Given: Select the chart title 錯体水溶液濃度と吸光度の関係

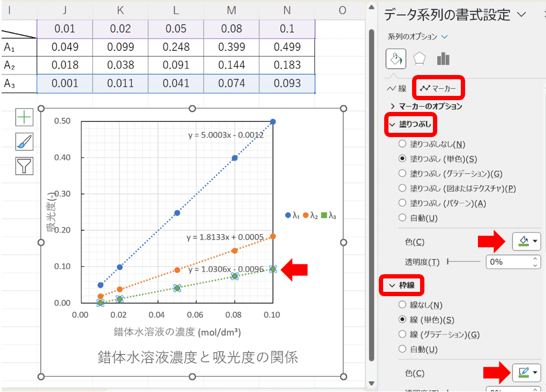Looking at the screenshot, I should click(x=198, y=357).
